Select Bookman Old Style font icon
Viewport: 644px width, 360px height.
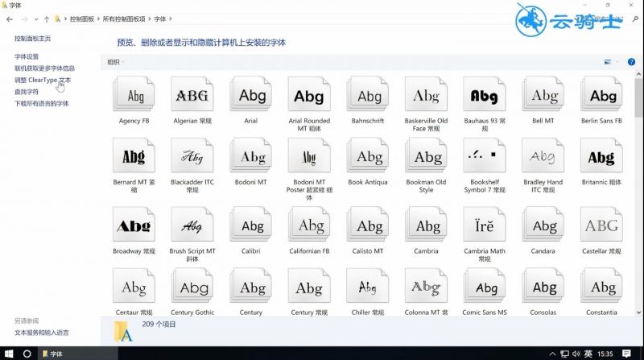(426, 155)
